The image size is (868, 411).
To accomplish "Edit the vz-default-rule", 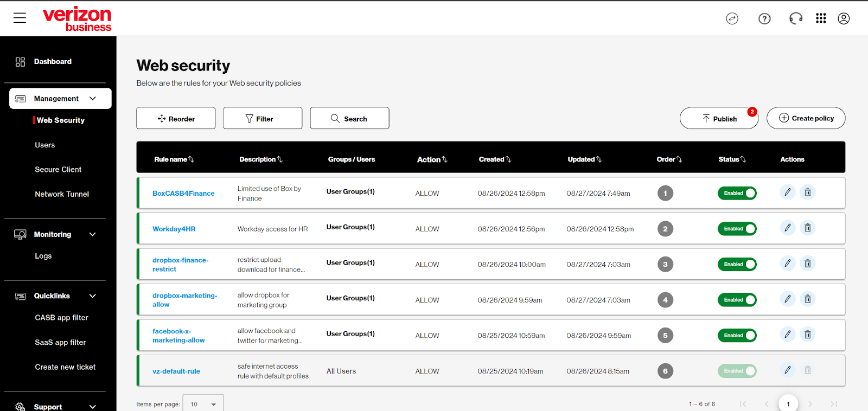I will click(788, 370).
